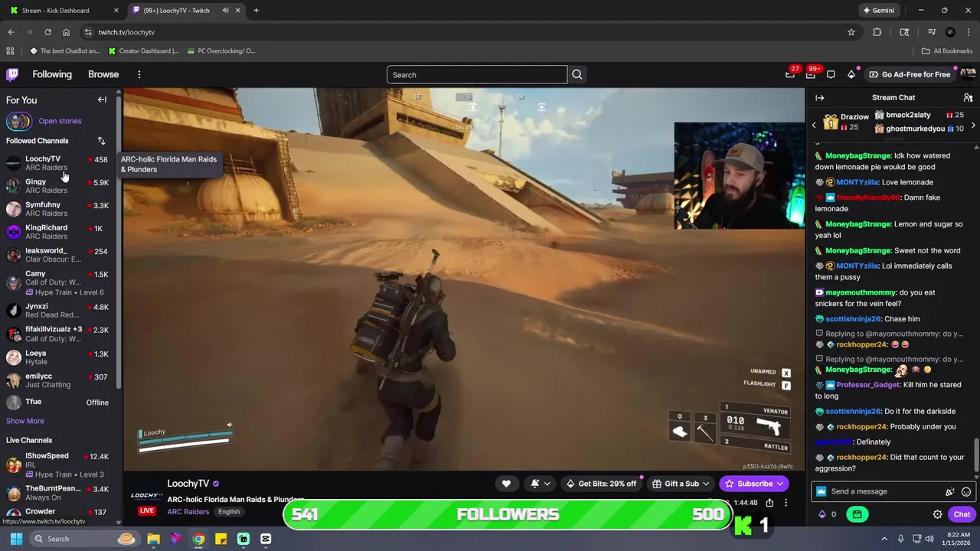980x551 pixels.
Task: Open the Whispers chat bubble icon
Action: (x=831, y=74)
